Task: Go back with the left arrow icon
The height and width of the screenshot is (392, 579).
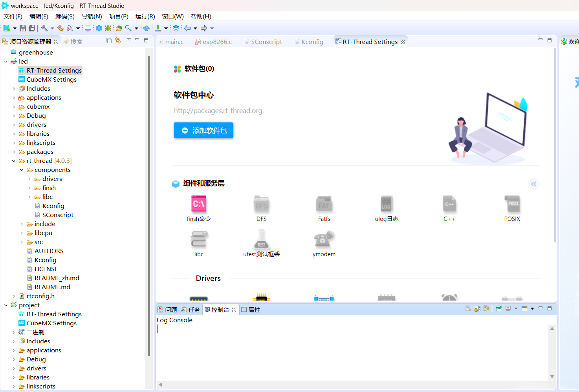Action: pyautogui.click(x=187, y=28)
